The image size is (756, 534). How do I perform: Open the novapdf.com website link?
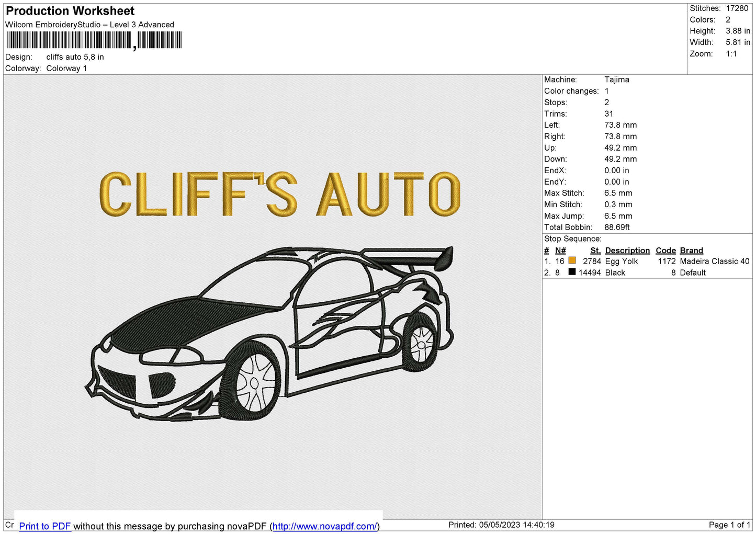[x=324, y=526]
